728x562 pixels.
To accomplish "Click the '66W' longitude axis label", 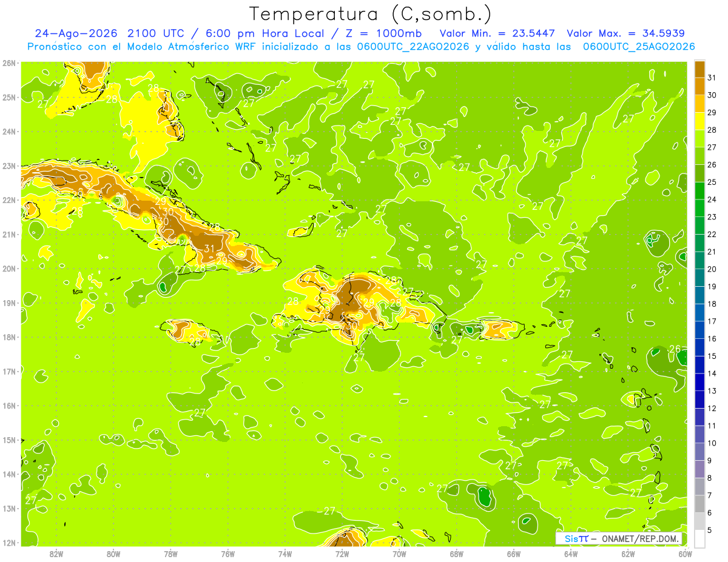I will tap(514, 554).
